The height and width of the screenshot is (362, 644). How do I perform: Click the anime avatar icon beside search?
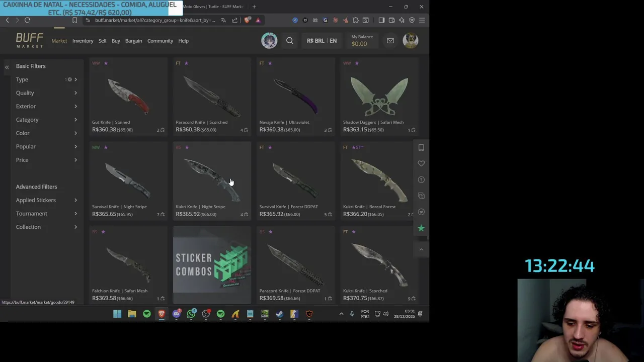[269, 41]
